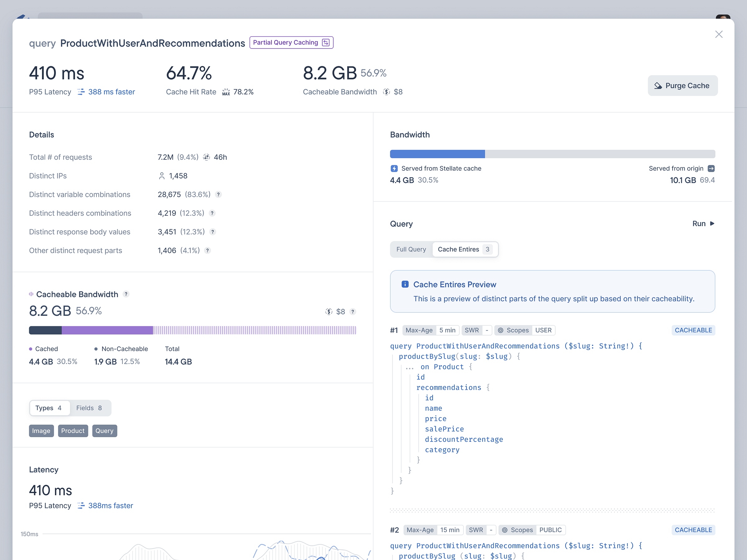The height and width of the screenshot is (560, 747).
Task: Click the refresh icon beside the 46h duration
Action: [x=206, y=157]
